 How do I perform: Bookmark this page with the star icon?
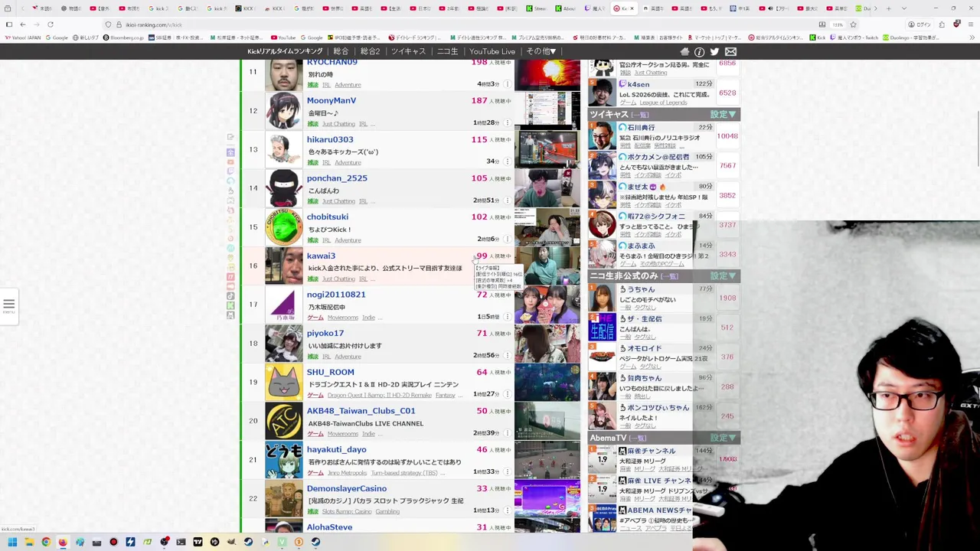click(853, 24)
